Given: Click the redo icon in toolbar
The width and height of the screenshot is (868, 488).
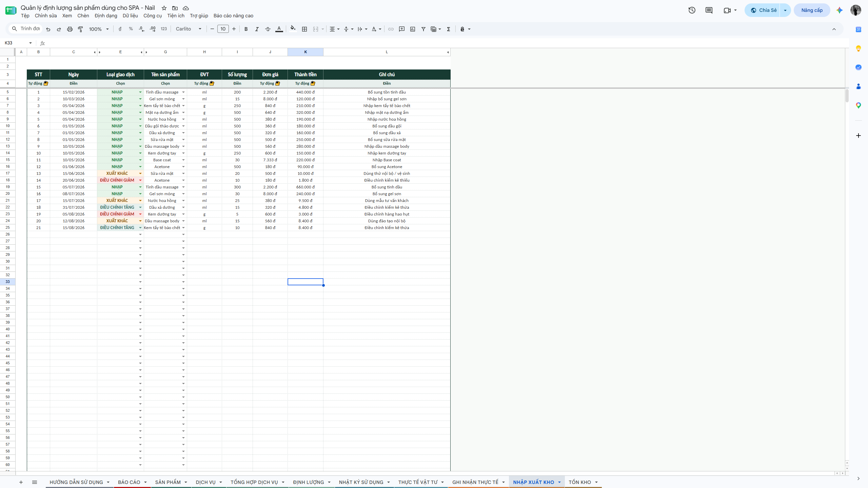Looking at the screenshot, I should coord(59,29).
